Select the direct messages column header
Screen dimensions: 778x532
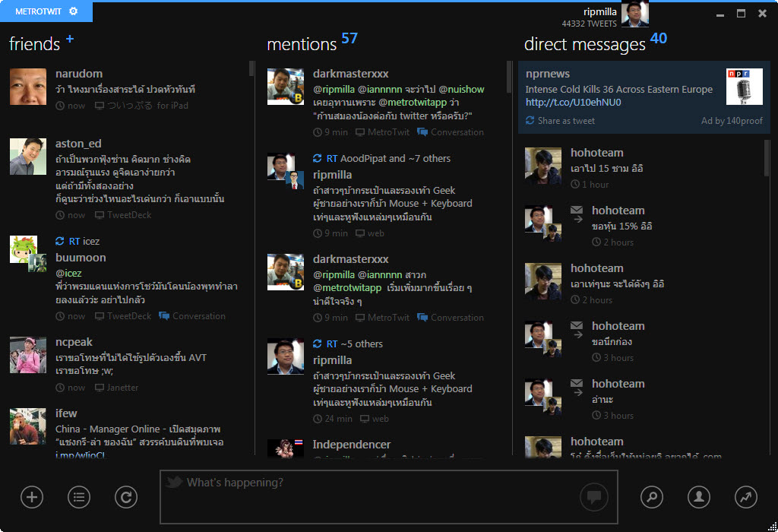tap(584, 45)
